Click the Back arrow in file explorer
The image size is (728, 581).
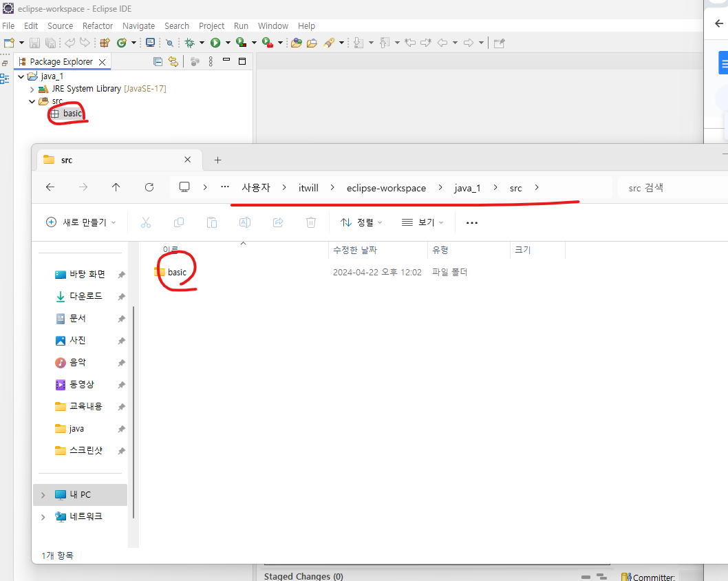pyautogui.click(x=50, y=187)
